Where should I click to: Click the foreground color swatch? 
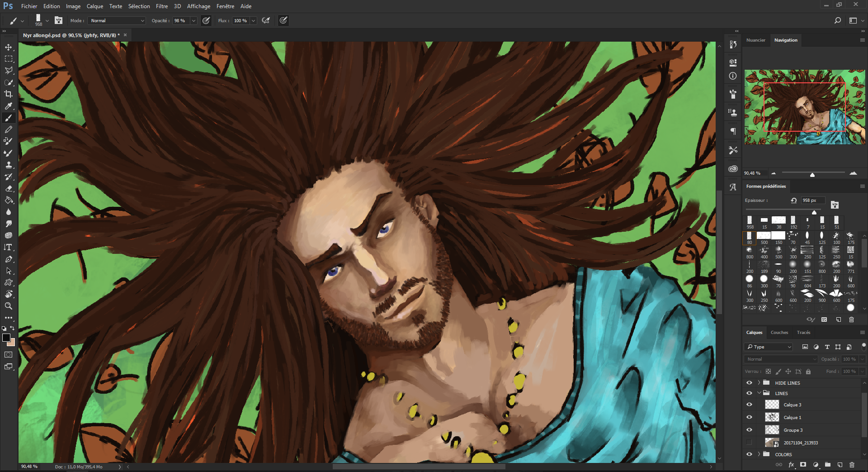(x=6, y=338)
